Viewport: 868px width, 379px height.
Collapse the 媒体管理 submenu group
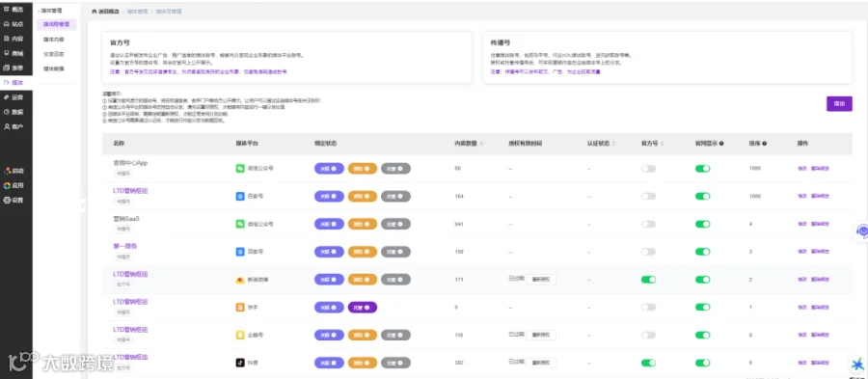(50, 10)
